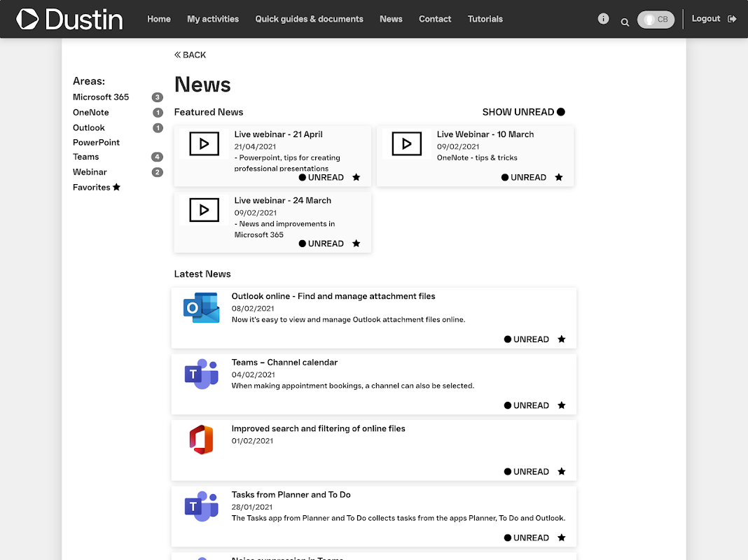Click the Favorites star icon in Areas

[x=116, y=187]
